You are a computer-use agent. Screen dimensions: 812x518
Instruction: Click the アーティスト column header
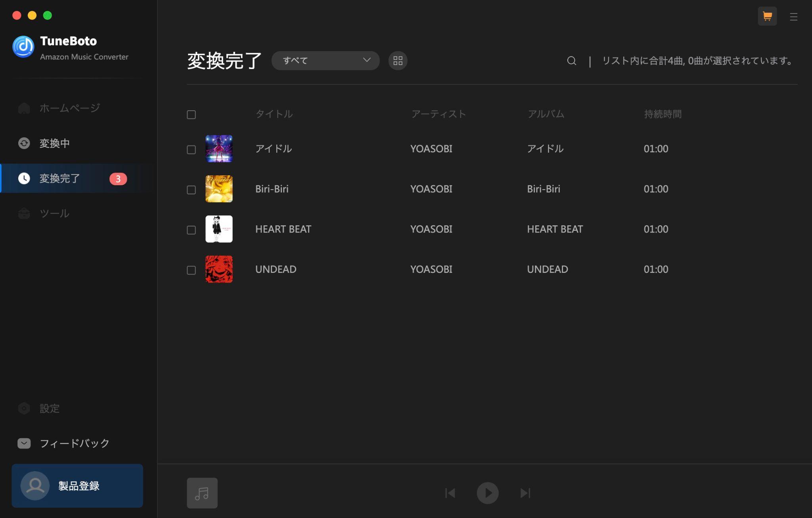[x=439, y=114]
